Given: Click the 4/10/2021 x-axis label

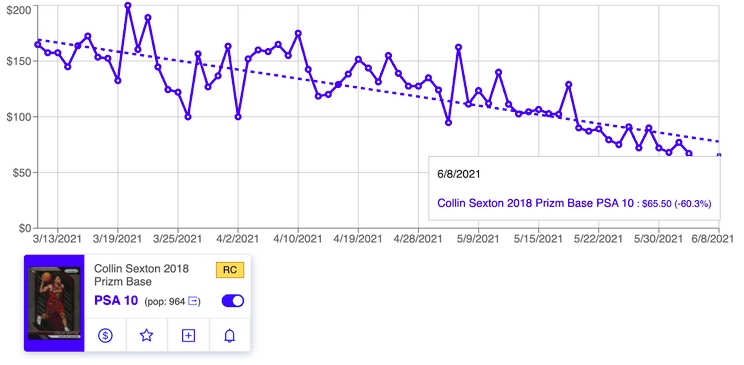Looking at the screenshot, I should pos(298,238).
